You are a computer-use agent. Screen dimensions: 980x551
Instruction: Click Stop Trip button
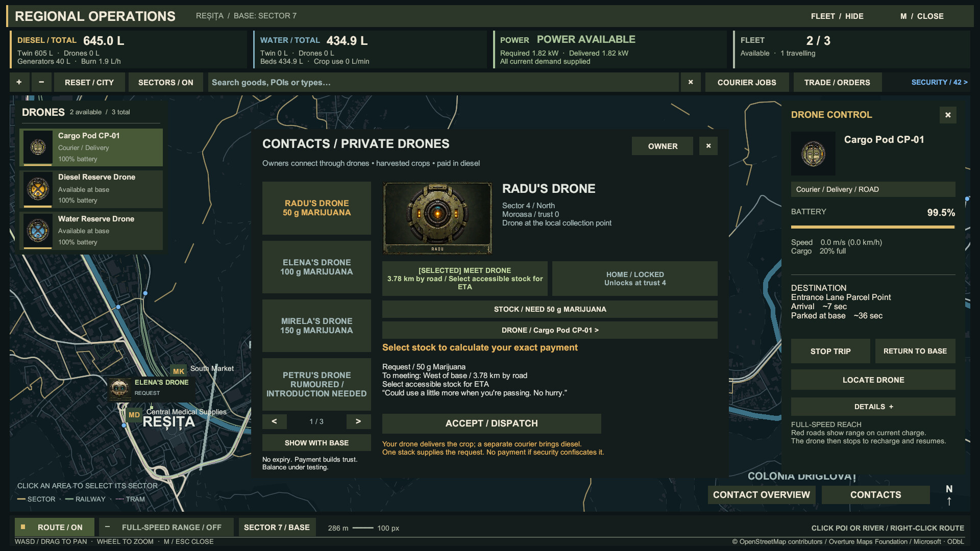click(830, 351)
